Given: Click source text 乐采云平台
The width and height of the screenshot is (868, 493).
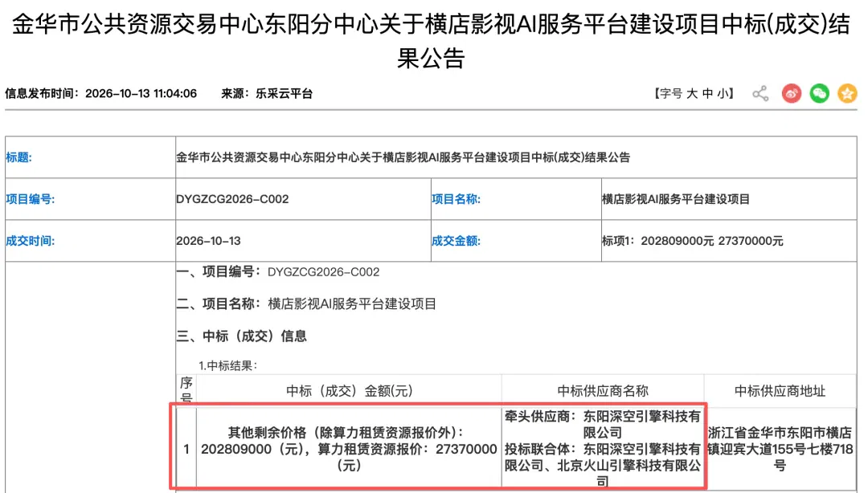Looking at the screenshot, I should pyautogui.click(x=284, y=93).
